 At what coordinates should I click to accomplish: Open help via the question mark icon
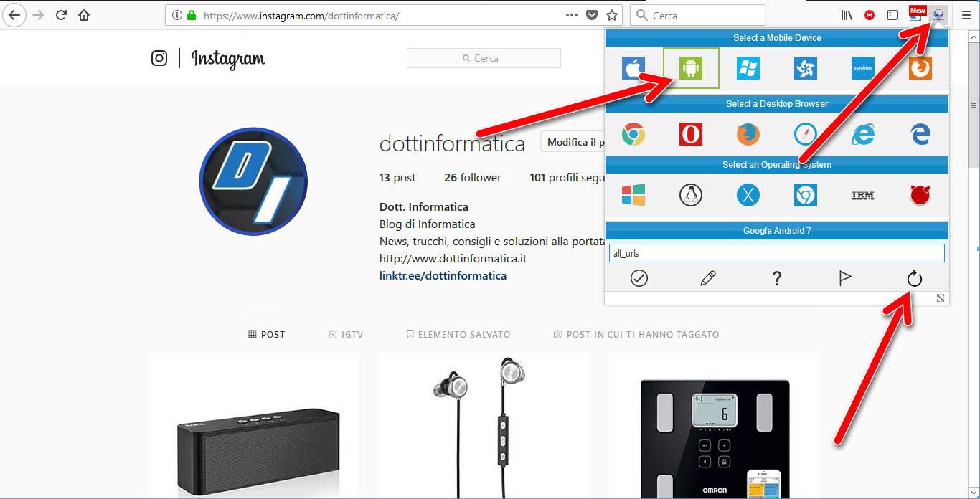[x=776, y=278]
